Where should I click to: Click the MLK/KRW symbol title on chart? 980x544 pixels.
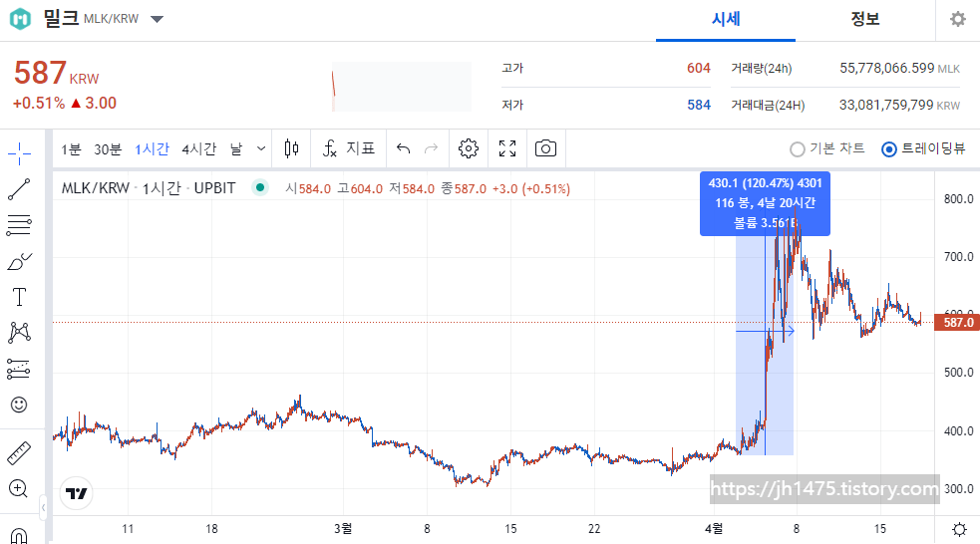pos(149,188)
